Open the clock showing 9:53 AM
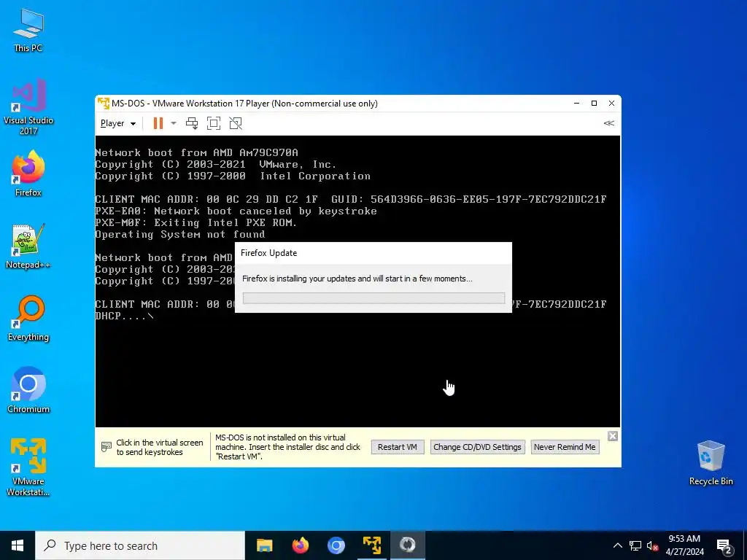 (684, 545)
